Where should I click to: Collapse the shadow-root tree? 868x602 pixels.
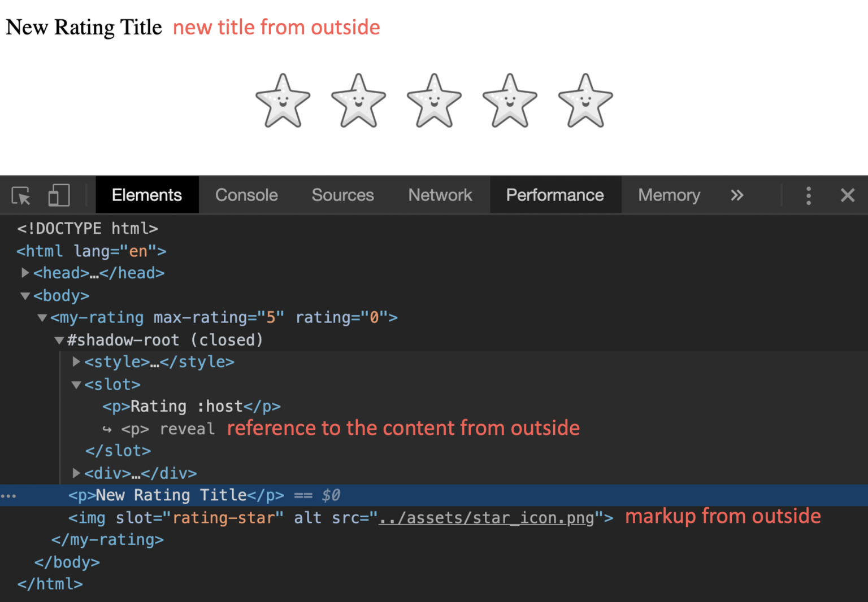click(59, 340)
